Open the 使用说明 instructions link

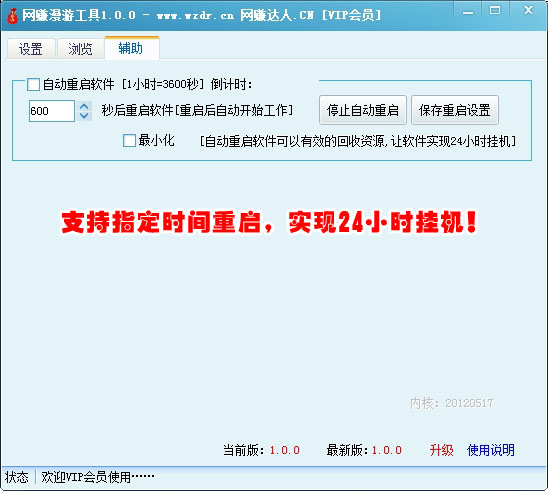pos(491,450)
